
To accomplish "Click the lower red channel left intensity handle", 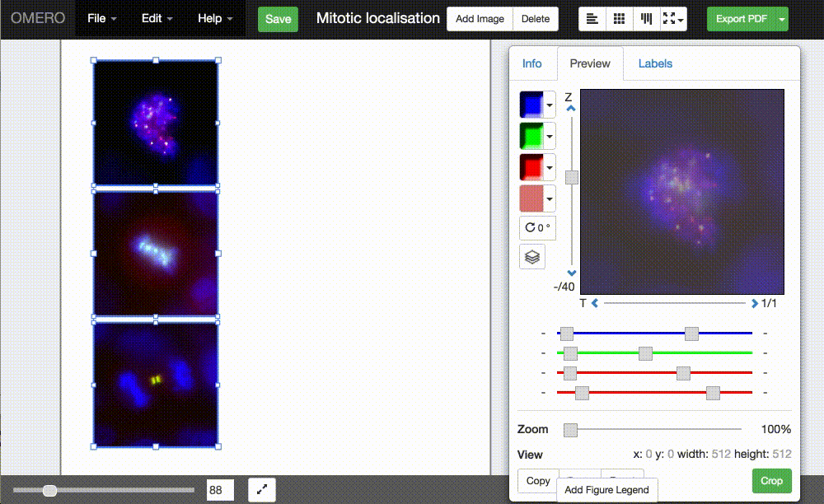I will [x=582, y=393].
